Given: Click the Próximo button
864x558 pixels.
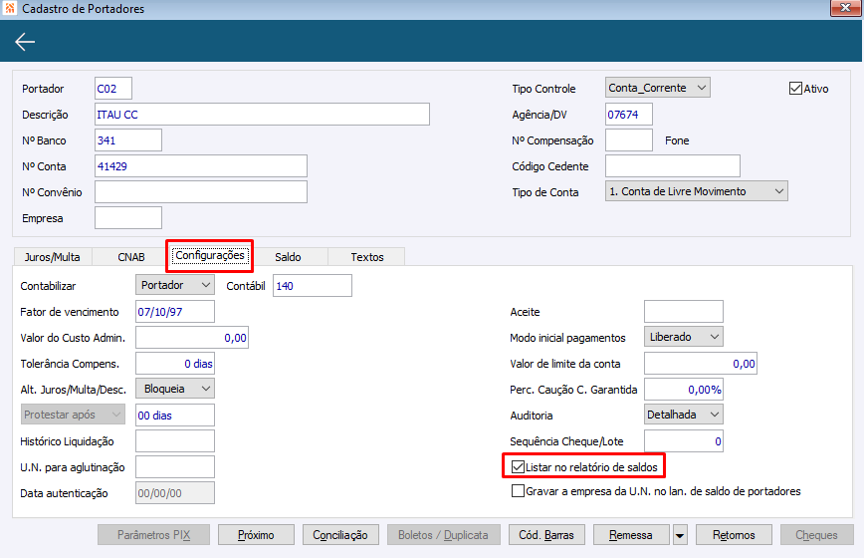Looking at the screenshot, I should (256, 535).
